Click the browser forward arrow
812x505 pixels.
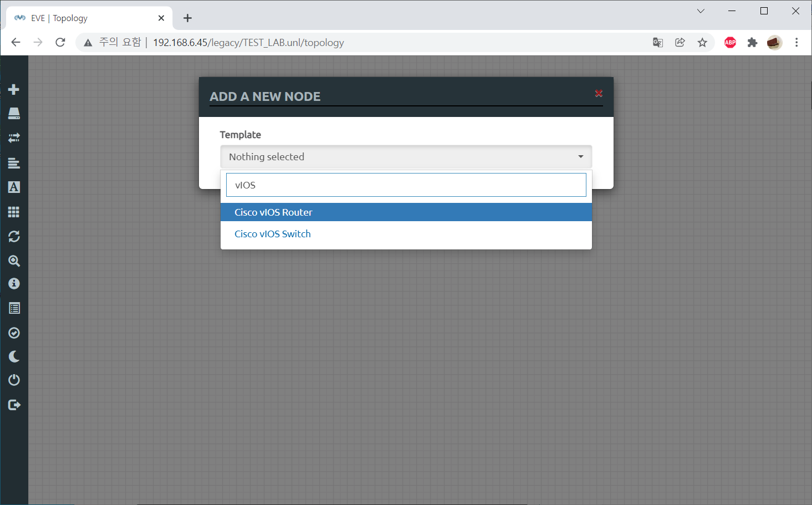pos(38,43)
